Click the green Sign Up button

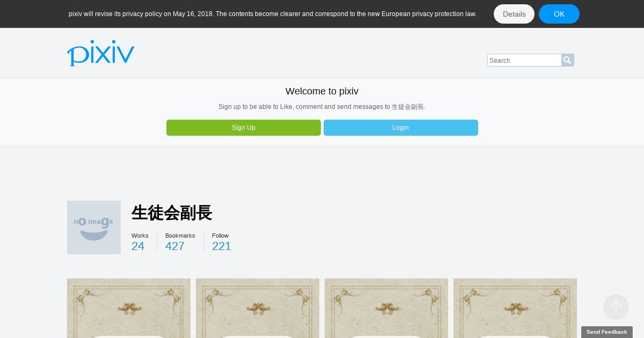[x=244, y=128]
